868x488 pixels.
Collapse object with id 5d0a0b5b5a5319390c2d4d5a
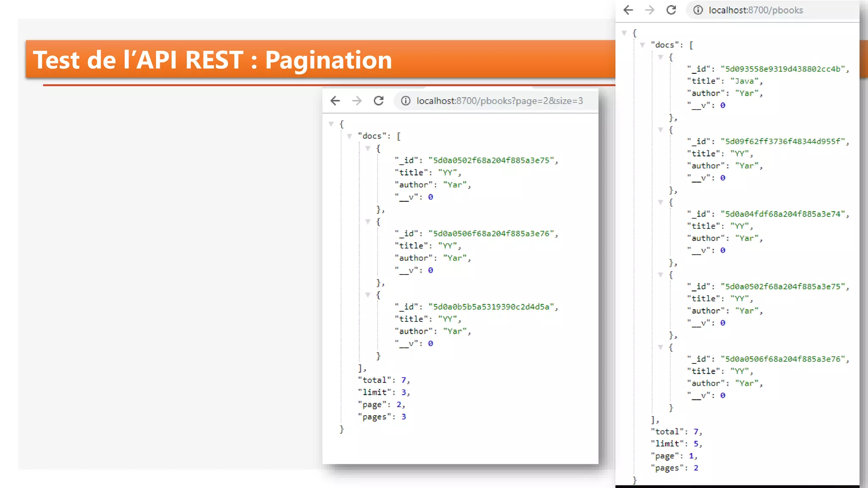click(x=368, y=295)
